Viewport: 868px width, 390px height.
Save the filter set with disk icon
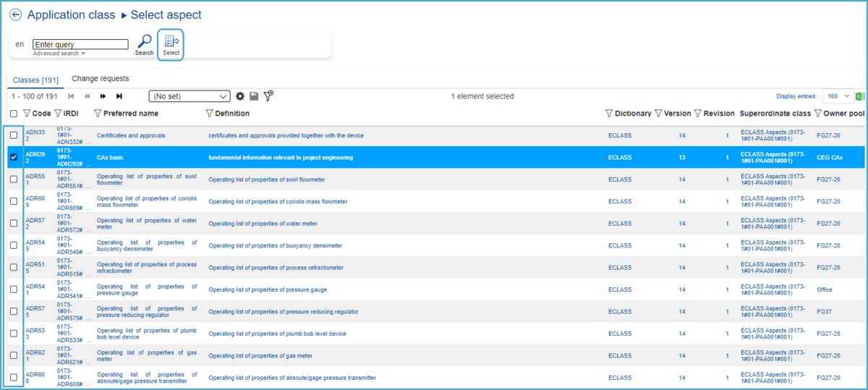click(x=254, y=96)
